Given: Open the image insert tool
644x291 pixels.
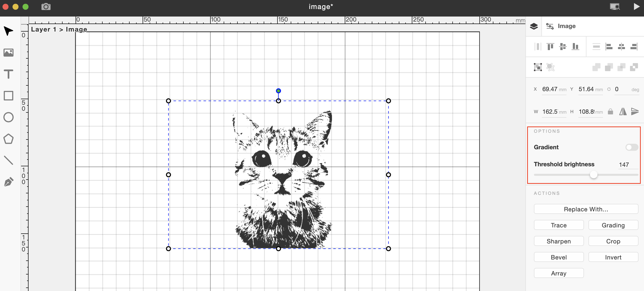Looking at the screenshot, I should click(x=9, y=53).
